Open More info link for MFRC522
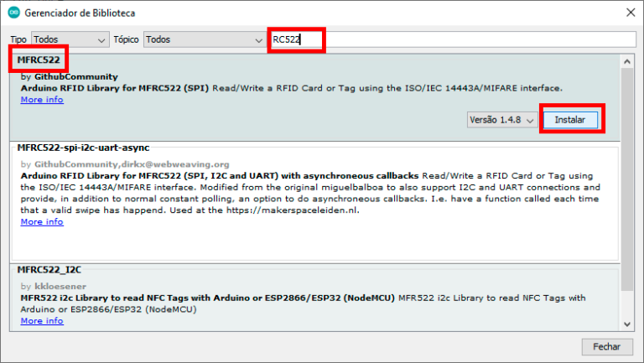Image resolution: width=644 pixels, height=363 pixels. pyautogui.click(x=42, y=100)
